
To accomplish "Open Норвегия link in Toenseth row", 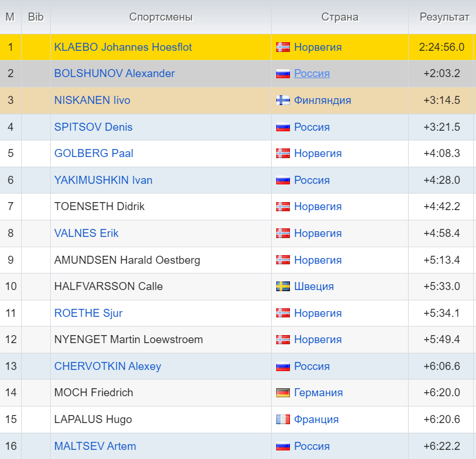I will click(318, 207).
